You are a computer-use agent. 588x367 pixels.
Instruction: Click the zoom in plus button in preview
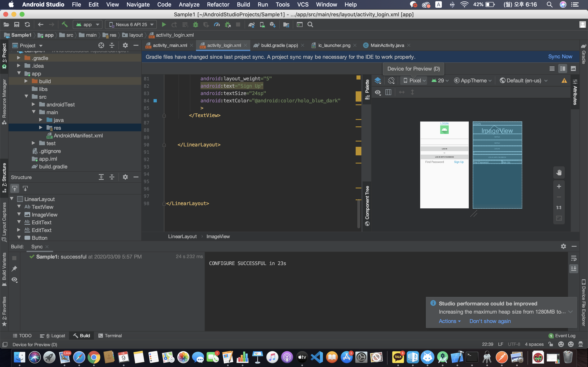[x=559, y=186]
